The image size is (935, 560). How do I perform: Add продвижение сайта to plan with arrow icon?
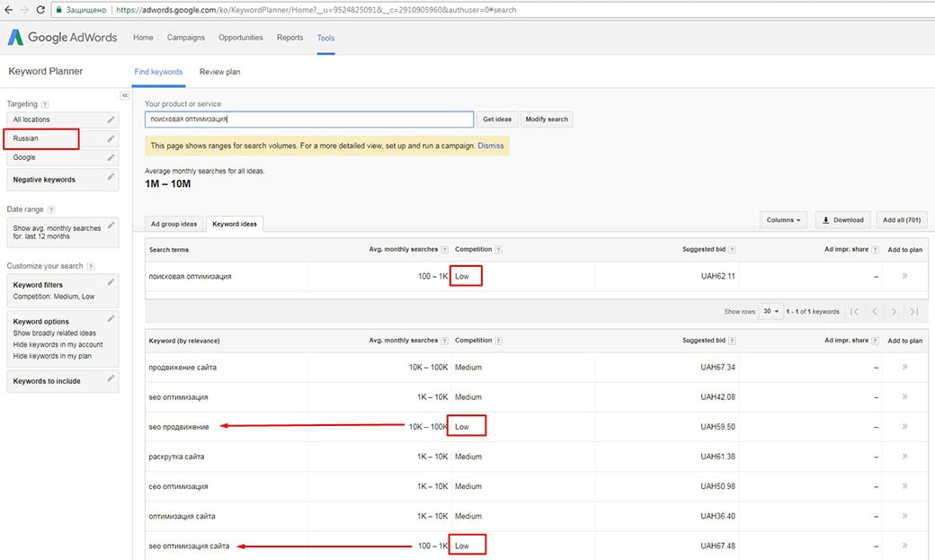pyautogui.click(x=904, y=368)
